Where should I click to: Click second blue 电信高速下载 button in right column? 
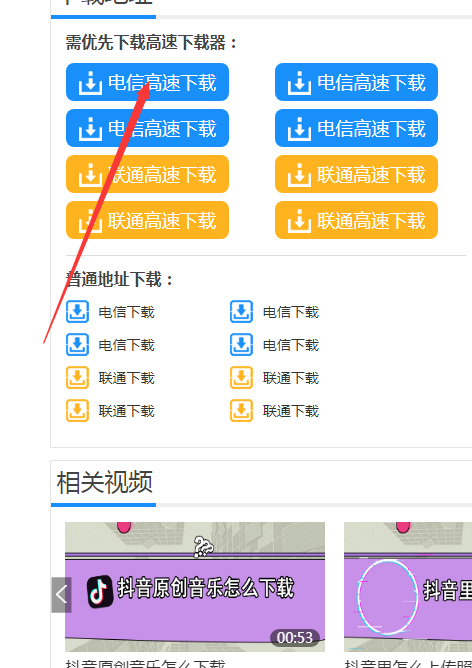(x=356, y=128)
